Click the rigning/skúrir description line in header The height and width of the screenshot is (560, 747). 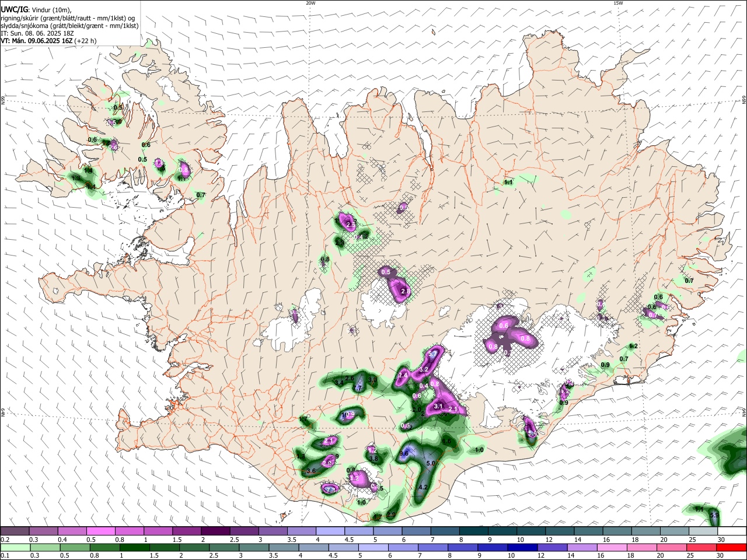[x=67, y=18]
